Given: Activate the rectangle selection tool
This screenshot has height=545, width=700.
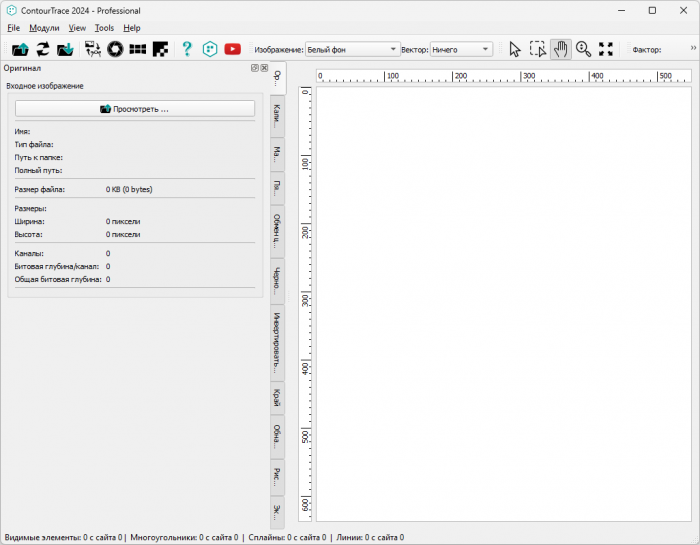Looking at the screenshot, I should coord(538,49).
